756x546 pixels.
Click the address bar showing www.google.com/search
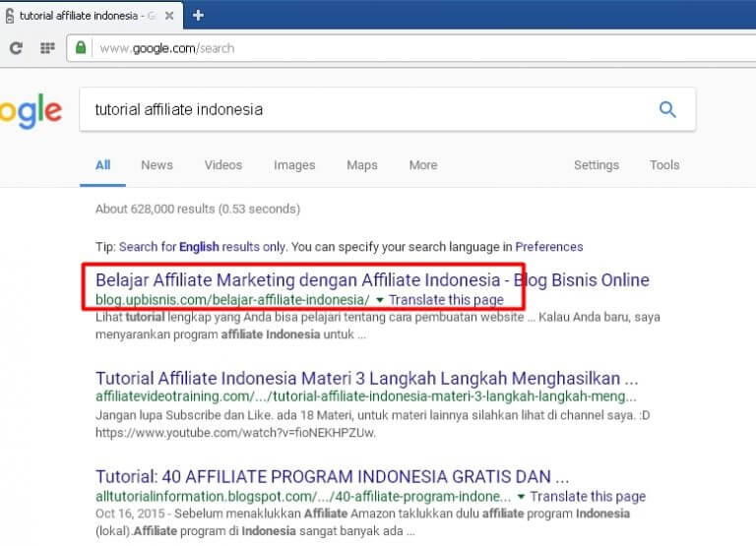410,48
